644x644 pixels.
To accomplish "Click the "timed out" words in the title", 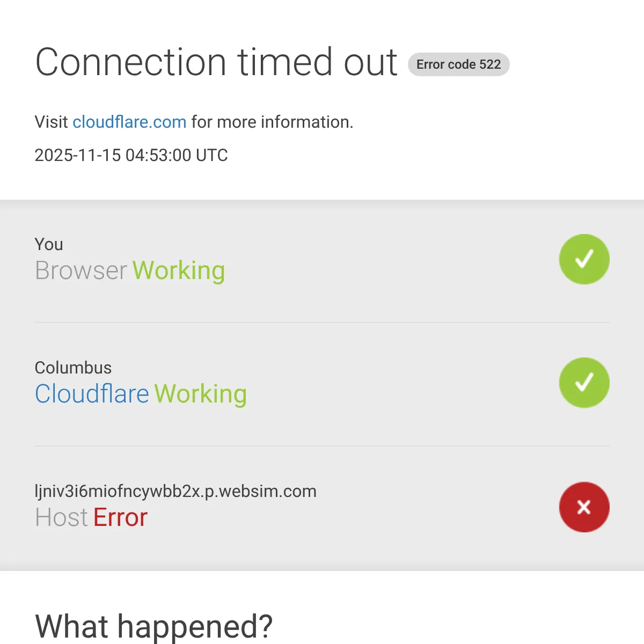I will 318,62.
